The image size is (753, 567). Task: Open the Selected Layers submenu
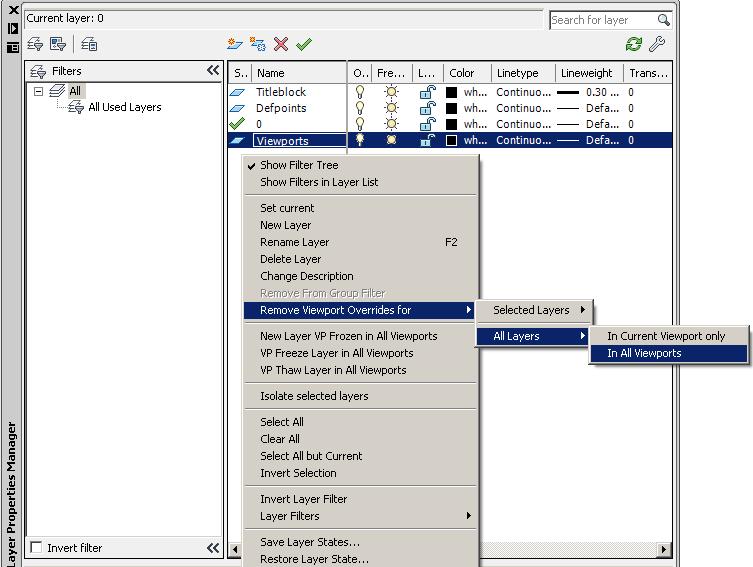[534, 310]
